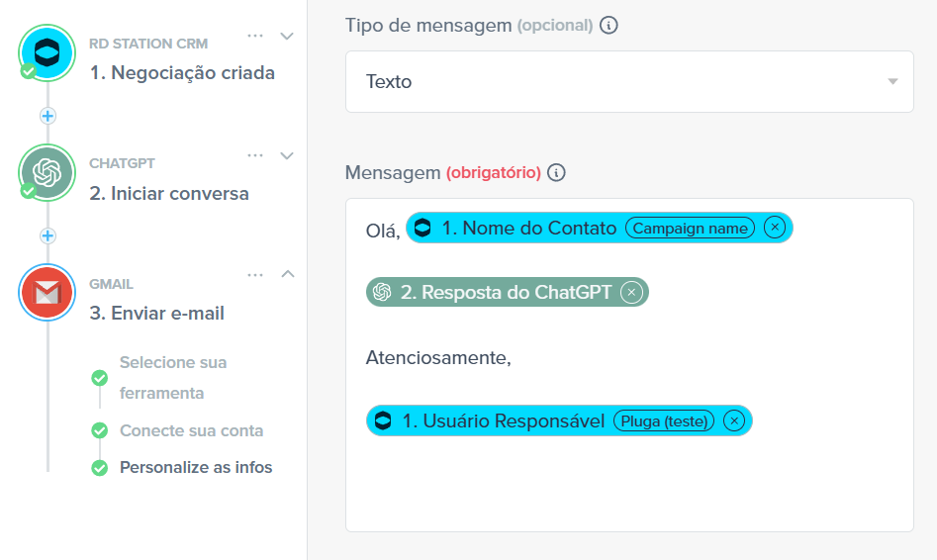The width and height of the screenshot is (937, 560).
Task: Collapse the Enviar e-mail step
Action: click(x=288, y=274)
